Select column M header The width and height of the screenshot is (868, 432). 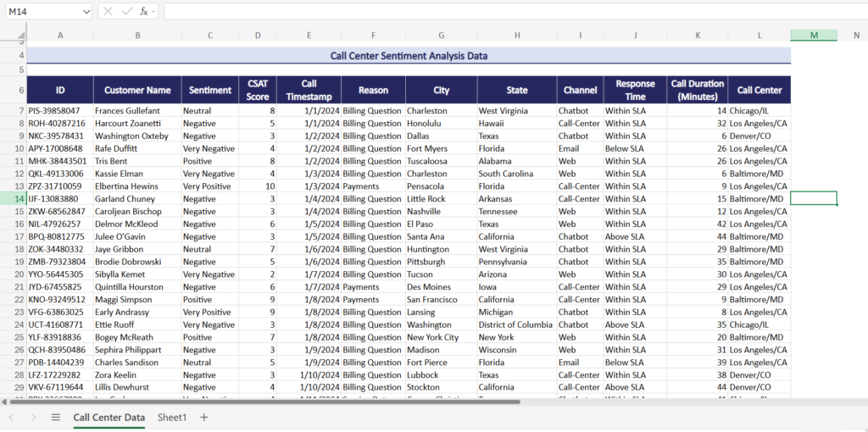[x=814, y=36]
